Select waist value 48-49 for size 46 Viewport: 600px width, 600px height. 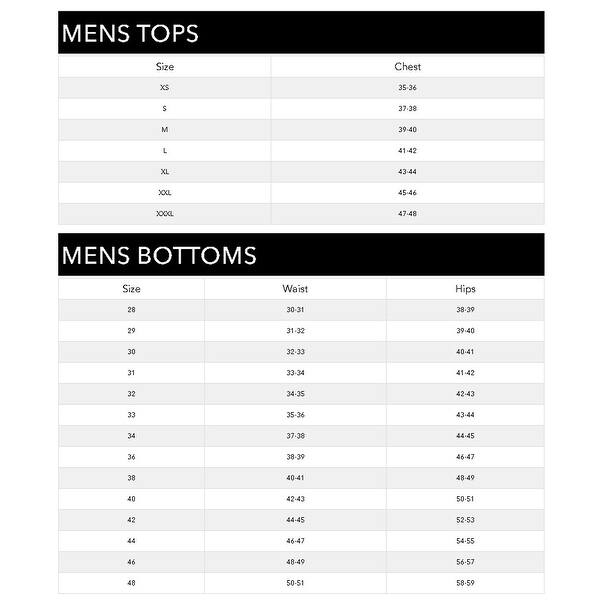pyautogui.click(x=295, y=562)
